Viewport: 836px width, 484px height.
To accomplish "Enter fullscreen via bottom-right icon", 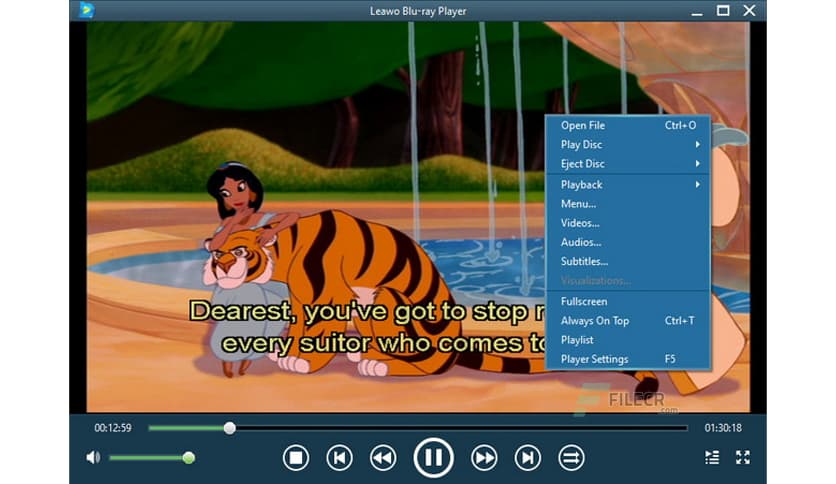I will tap(743, 457).
